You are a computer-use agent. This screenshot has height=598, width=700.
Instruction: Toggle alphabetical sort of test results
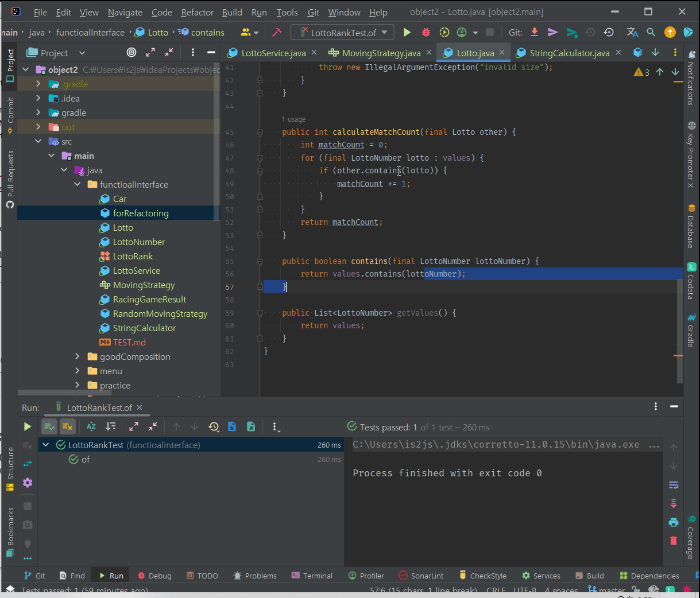(x=91, y=426)
